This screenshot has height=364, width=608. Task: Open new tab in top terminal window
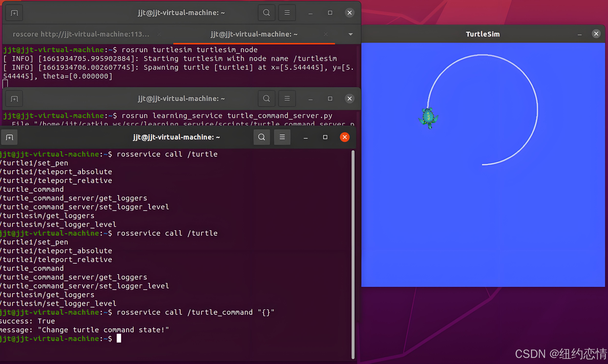pos(14,13)
